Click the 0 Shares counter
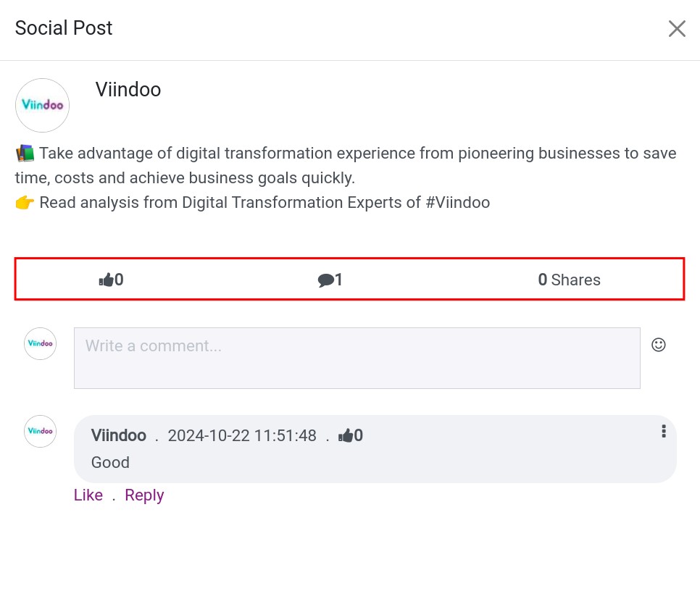Screen dimensions: 700x599 (x=569, y=280)
